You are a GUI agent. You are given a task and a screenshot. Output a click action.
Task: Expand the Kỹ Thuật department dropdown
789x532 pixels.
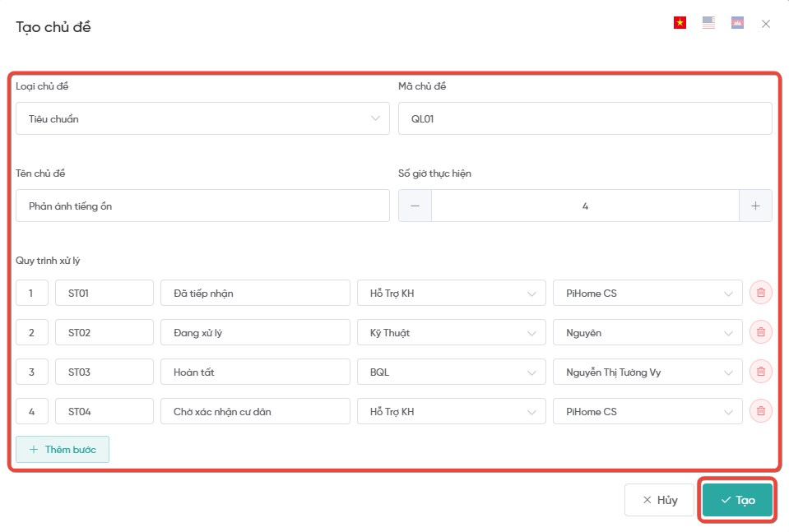click(451, 333)
